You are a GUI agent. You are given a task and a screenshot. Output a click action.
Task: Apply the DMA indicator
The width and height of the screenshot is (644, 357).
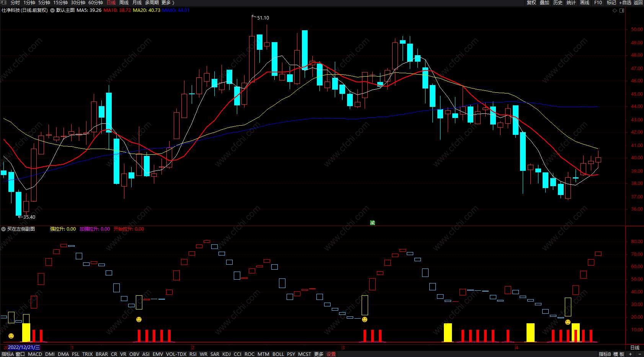[63, 354]
